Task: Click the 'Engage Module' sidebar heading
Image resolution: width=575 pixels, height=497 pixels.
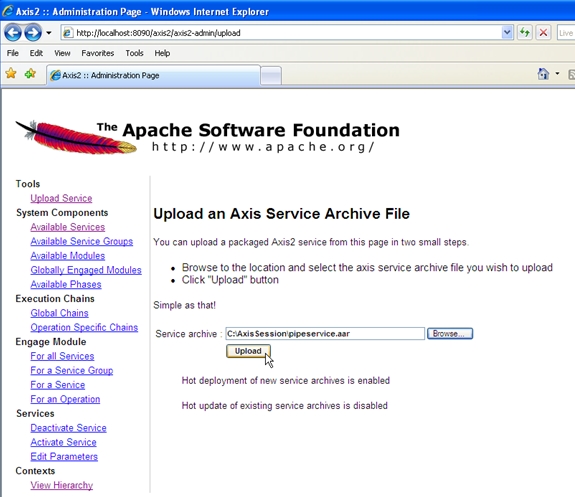Action: click(51, 341)
